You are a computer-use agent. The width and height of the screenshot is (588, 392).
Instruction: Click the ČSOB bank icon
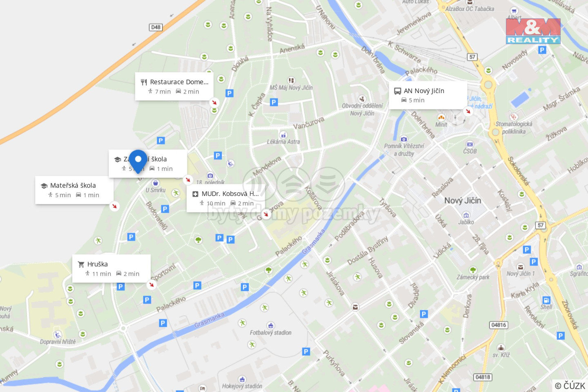[x=470, y=144]
